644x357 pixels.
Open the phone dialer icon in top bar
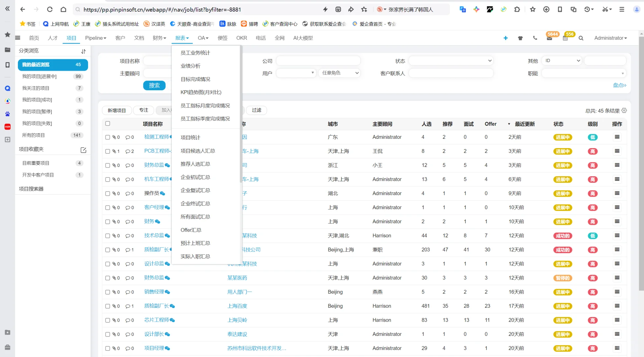click(x=535, y=38)
